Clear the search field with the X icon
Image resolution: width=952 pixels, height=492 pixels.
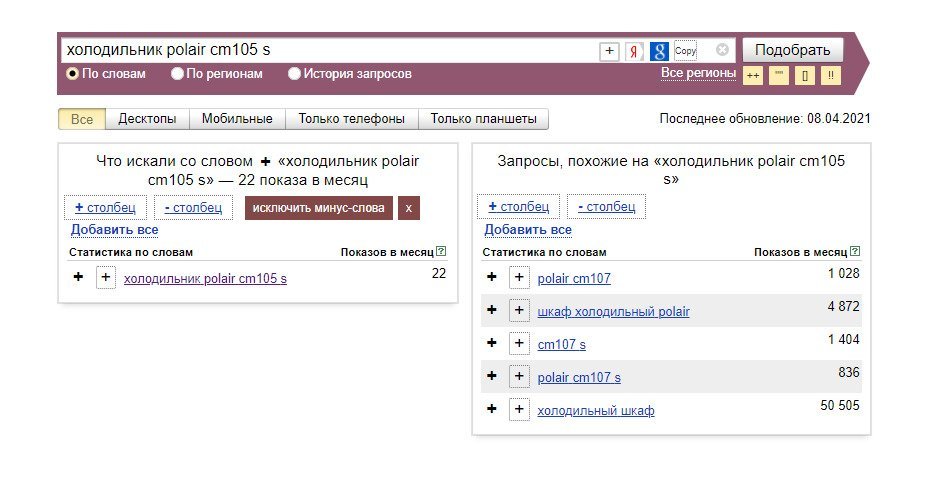coord(722,50)
